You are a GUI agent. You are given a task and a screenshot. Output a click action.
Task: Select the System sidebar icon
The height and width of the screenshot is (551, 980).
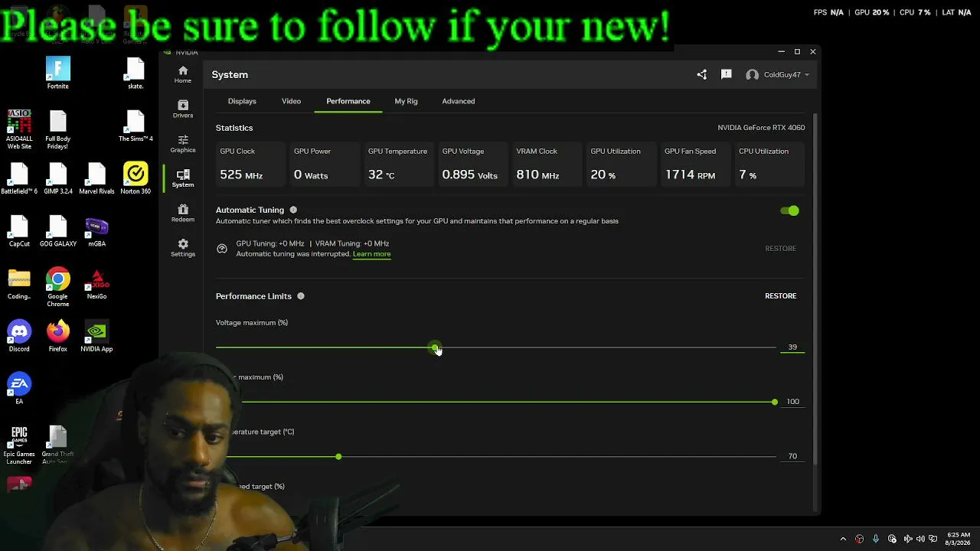pyautogui.click(x=183, y=178)
